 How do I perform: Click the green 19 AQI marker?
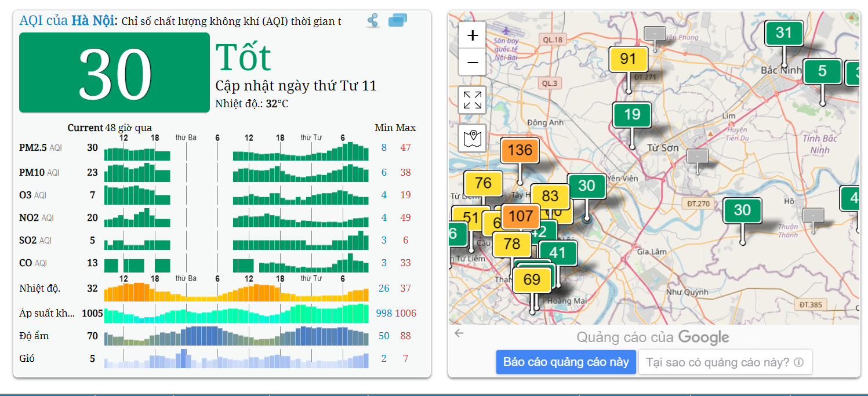click(632, 114)
